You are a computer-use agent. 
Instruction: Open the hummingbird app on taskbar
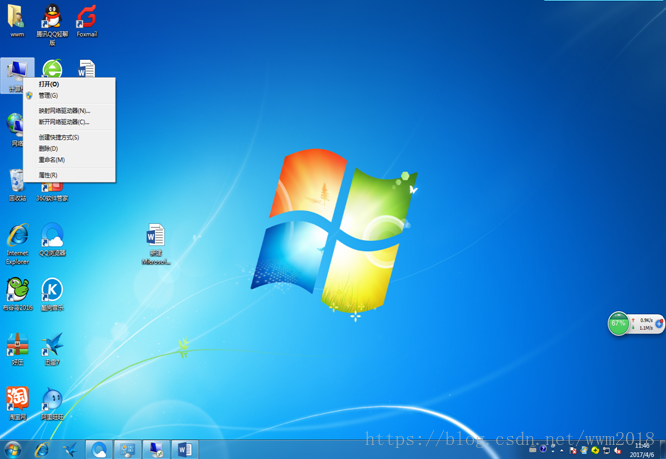coord(70,450)
